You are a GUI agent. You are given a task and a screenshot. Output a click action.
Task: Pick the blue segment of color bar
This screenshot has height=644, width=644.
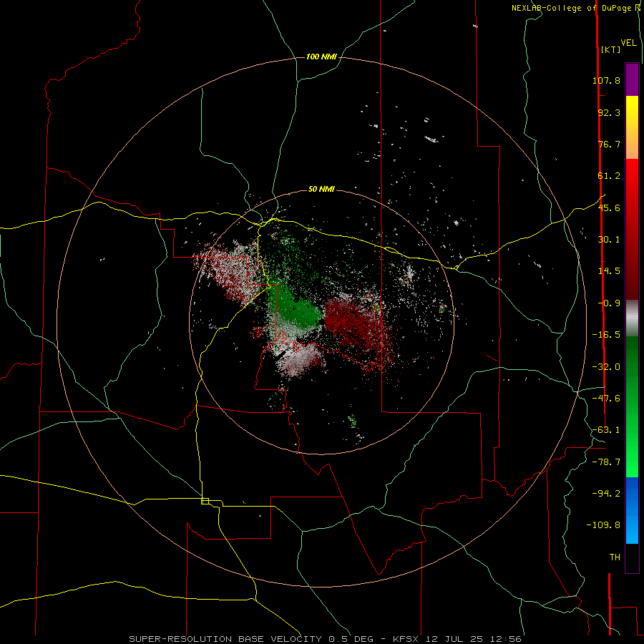click(632, 510)
